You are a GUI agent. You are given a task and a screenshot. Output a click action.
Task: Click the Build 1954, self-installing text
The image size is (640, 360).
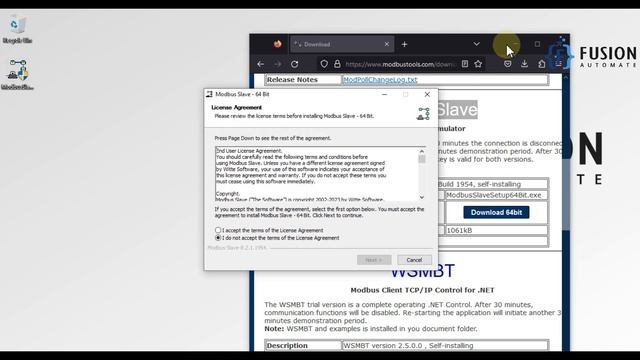479,184
